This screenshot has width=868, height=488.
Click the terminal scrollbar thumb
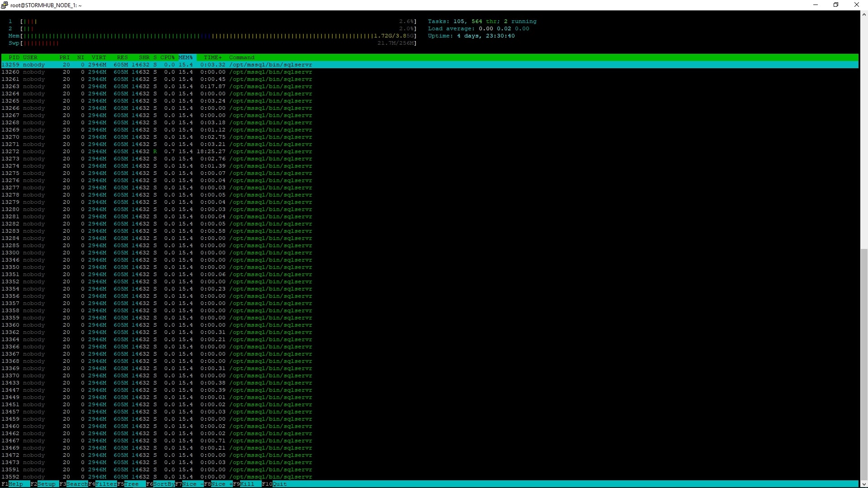863,364
